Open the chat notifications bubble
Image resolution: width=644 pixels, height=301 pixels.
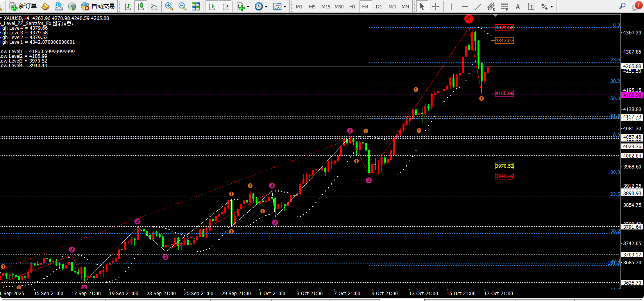click(x=637, y=6)
